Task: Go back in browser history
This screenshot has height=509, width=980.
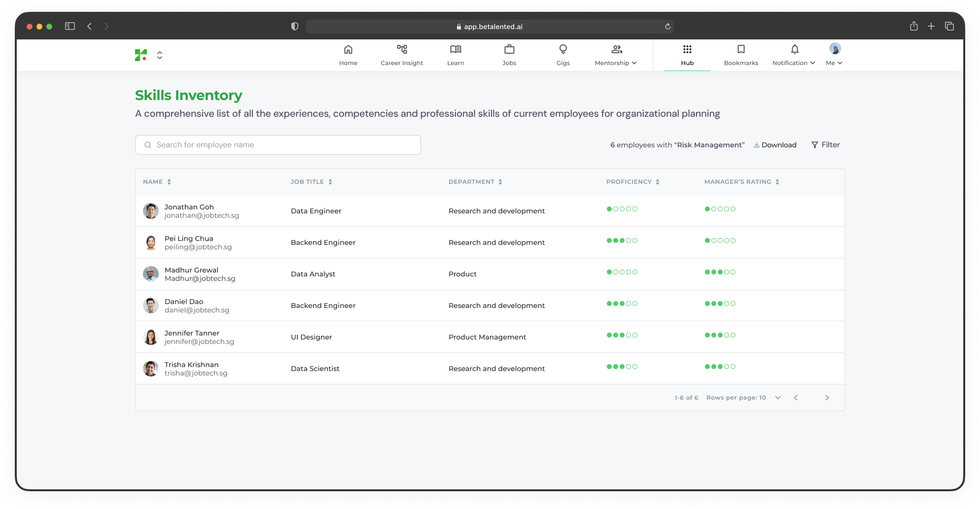Action: point(89,26)
